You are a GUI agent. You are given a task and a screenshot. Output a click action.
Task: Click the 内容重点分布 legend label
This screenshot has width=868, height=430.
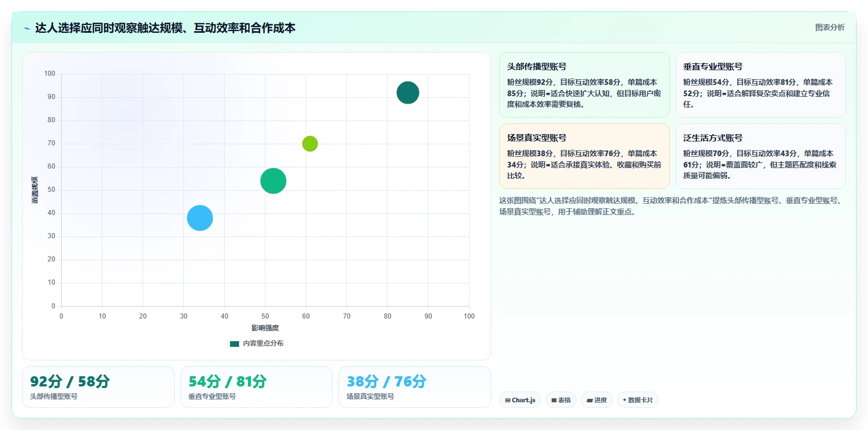263,343
